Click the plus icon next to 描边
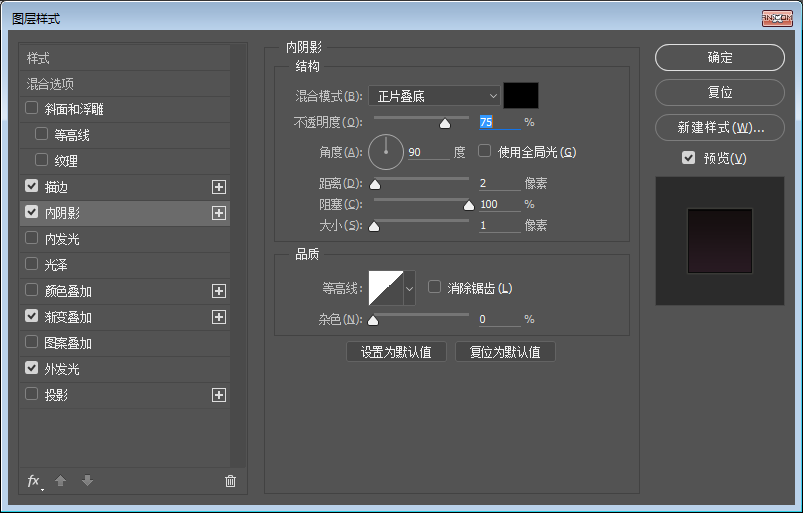The image size is (803, 513). pos(219,187)
